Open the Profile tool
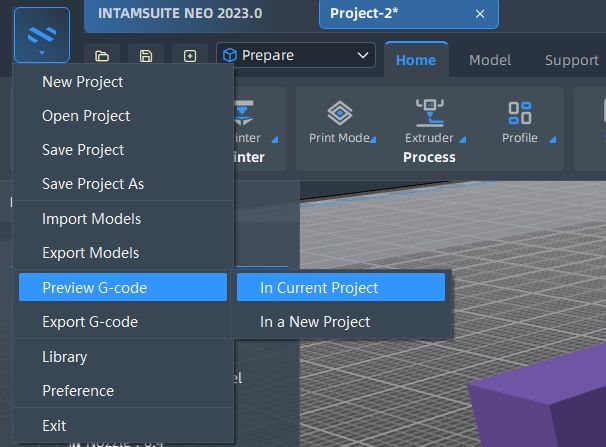 pyautogui.click(x=520, y=122)
